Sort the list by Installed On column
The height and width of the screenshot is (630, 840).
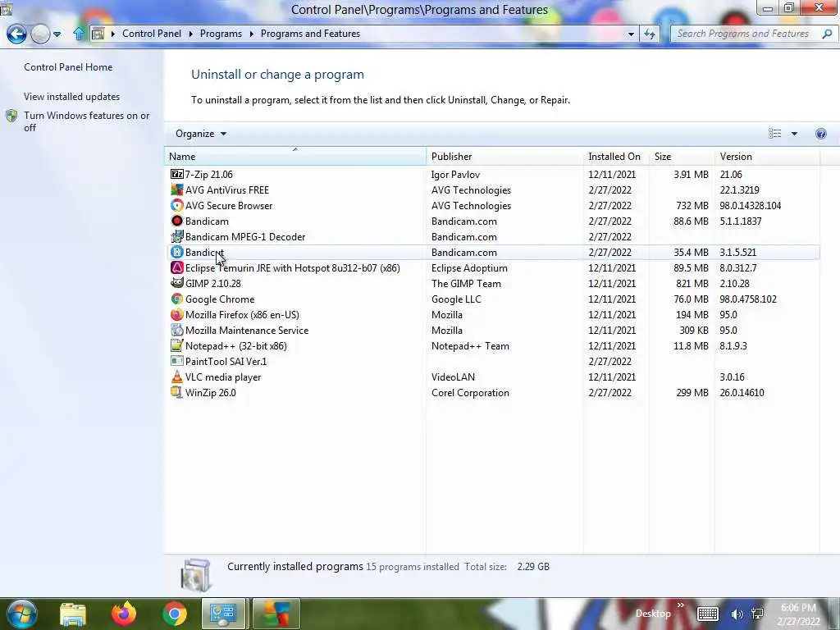point(615,157)
